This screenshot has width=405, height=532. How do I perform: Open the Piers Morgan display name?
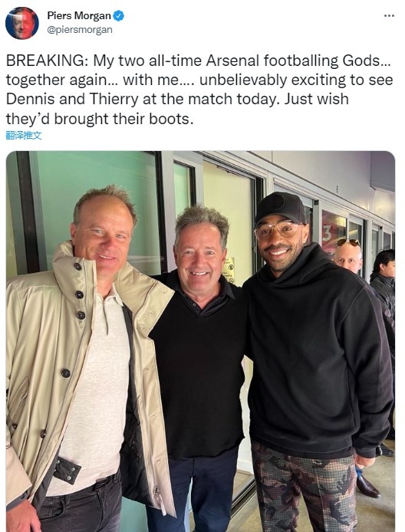coord(79,15)
